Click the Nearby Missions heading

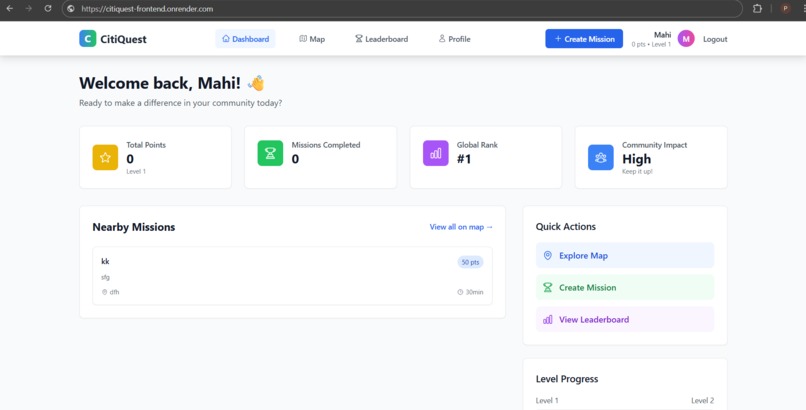click(x=134, y=227)
